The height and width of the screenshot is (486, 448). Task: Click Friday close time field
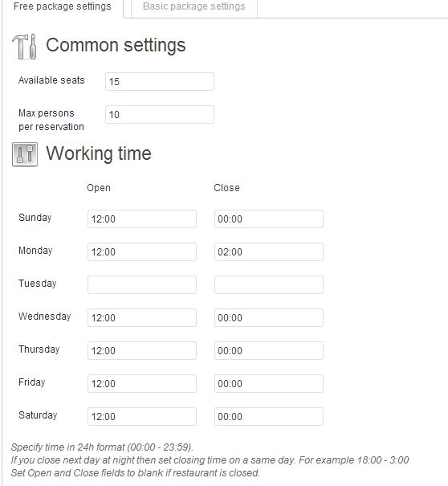point(269,383)
